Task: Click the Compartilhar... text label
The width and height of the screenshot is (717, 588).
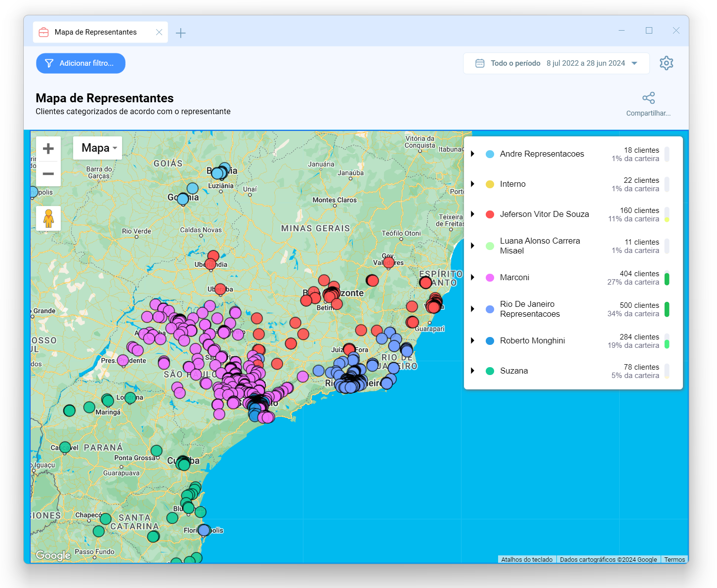Action: 648,113
